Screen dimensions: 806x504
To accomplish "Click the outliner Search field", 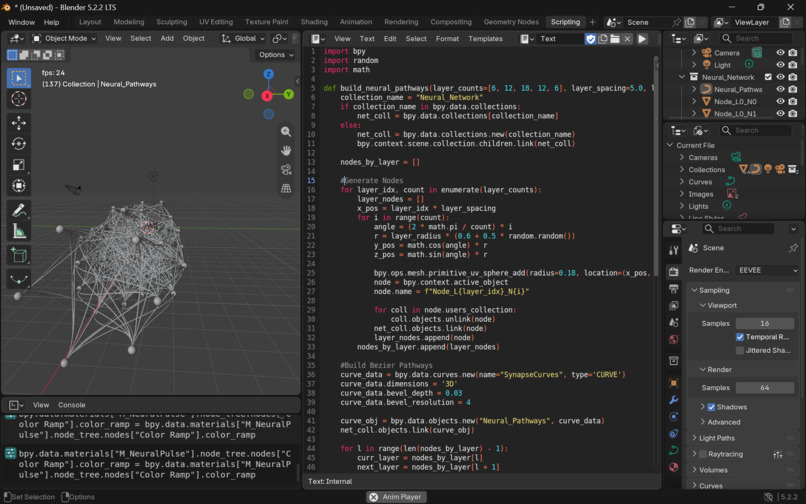I will pos(756,39).
